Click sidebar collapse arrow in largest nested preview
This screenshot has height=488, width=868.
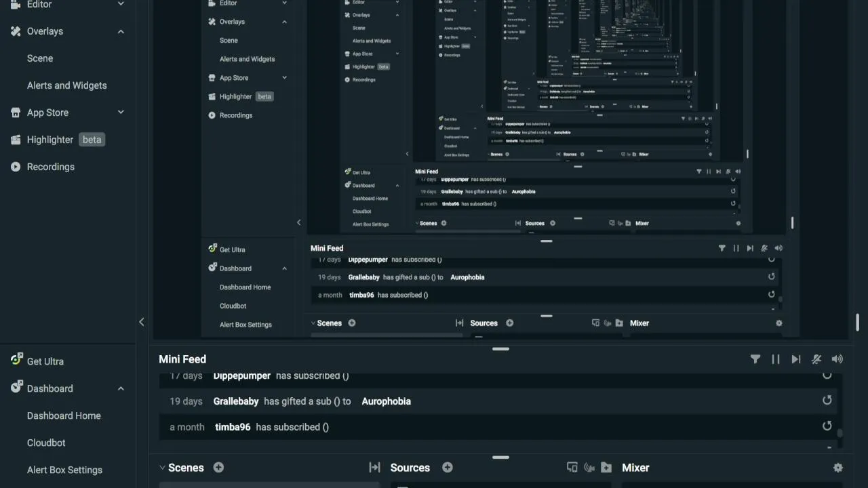[x=298, y=222]
